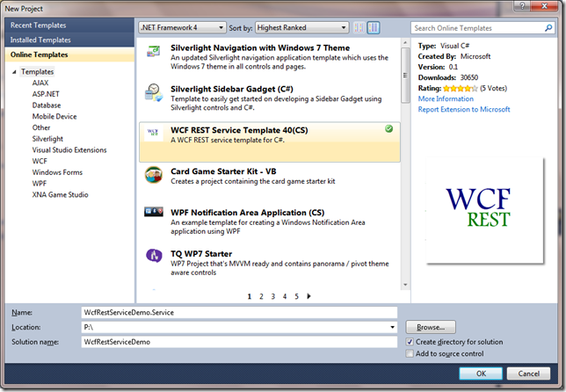Image resolution: width=566 pixels, height=392 pixels.
Task: Select Silverlight Sidebar Gadget (C#) title
Action: 232,89
